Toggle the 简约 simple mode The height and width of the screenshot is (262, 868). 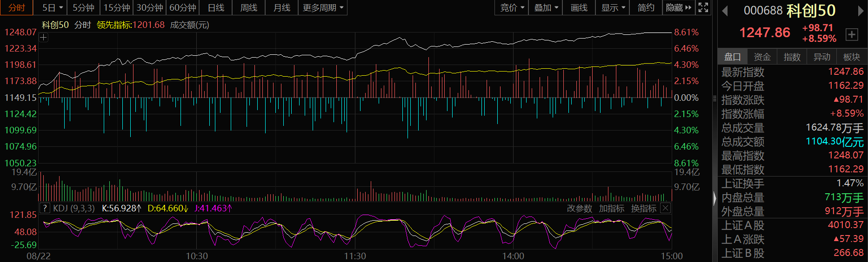646,7
